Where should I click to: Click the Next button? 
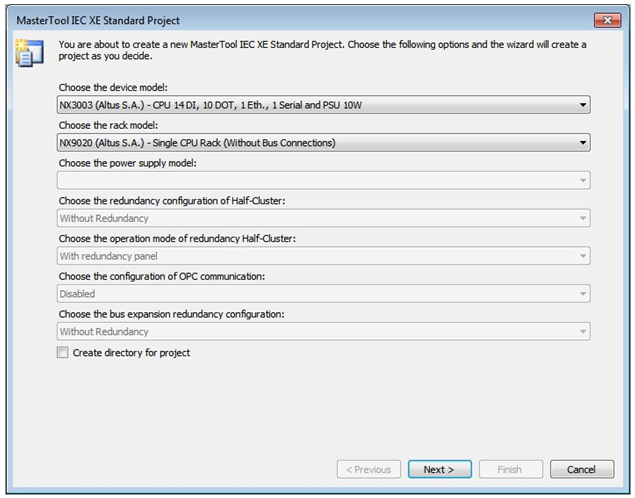pos(439,469)
